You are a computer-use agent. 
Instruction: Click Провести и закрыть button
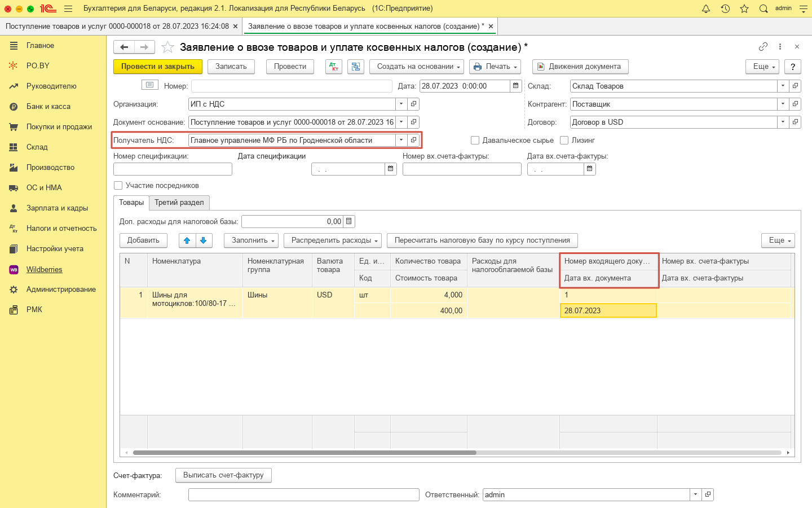158,67
